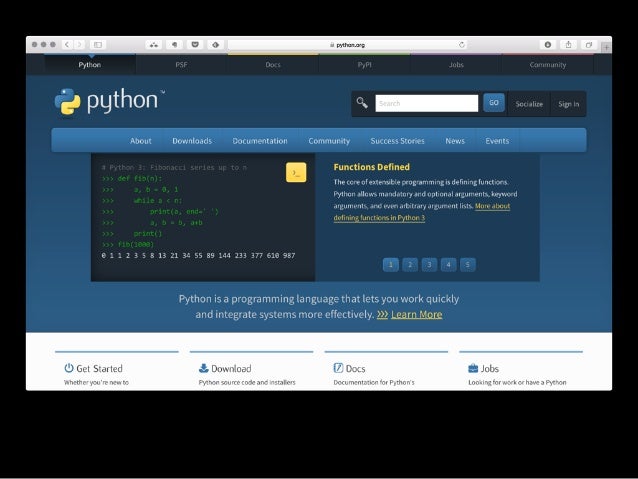Open the Socialize menu

point(529,104)
